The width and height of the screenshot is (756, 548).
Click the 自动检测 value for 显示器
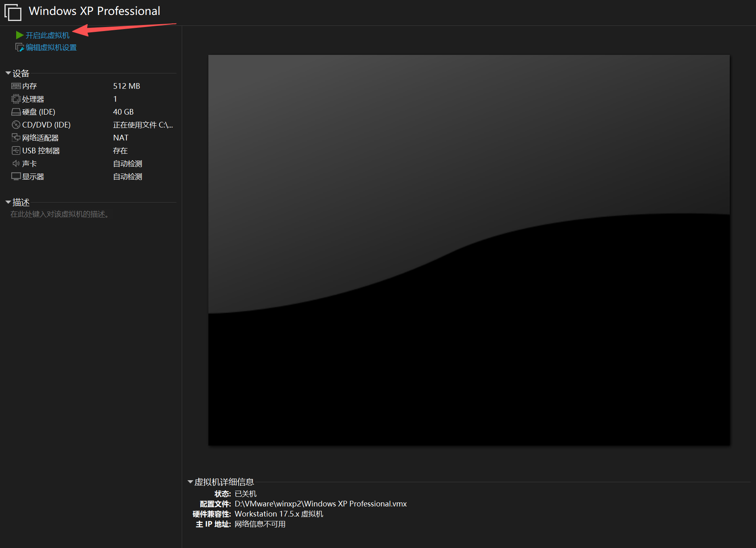(x=128, y=176)
